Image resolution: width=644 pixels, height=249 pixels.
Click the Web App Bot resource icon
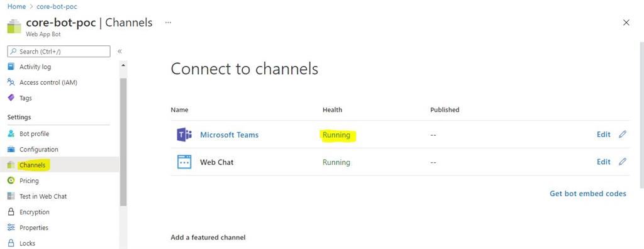pos(14,26)
